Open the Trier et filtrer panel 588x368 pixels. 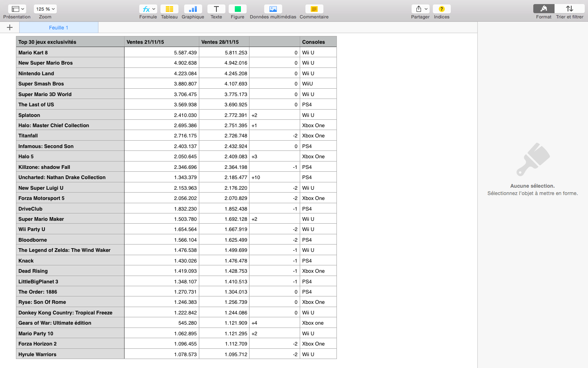click(x=570, y=9)
